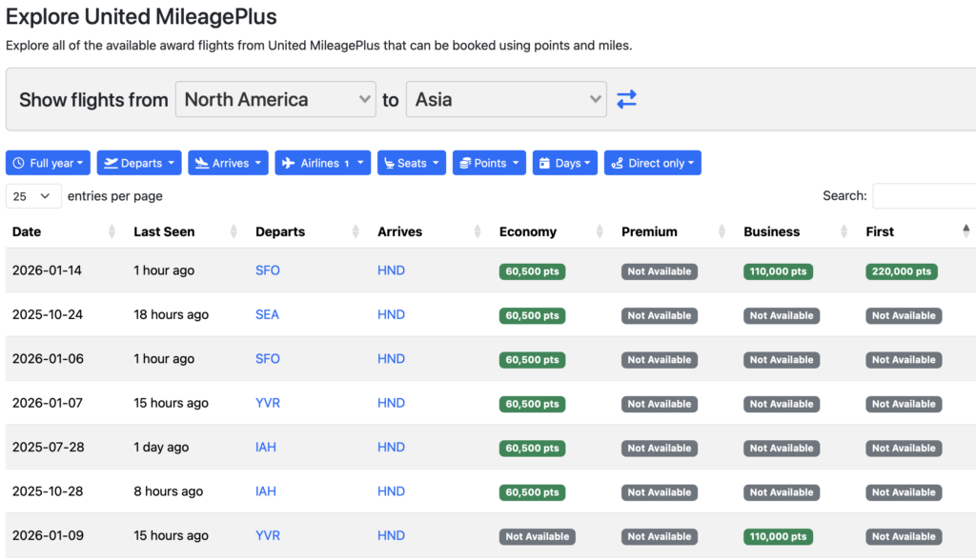Toggle sorting on the Date column

point(25,231)
